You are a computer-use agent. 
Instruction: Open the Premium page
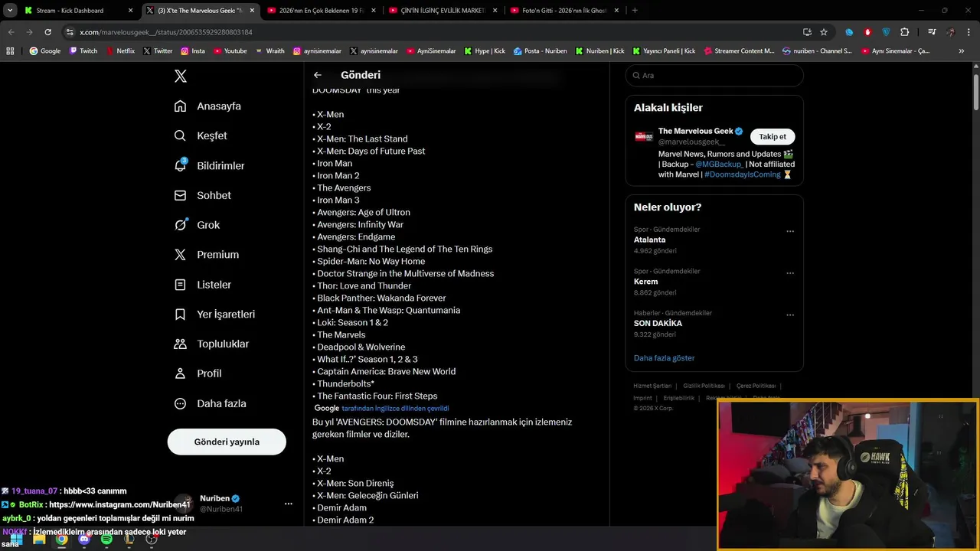tap(206, 255)
